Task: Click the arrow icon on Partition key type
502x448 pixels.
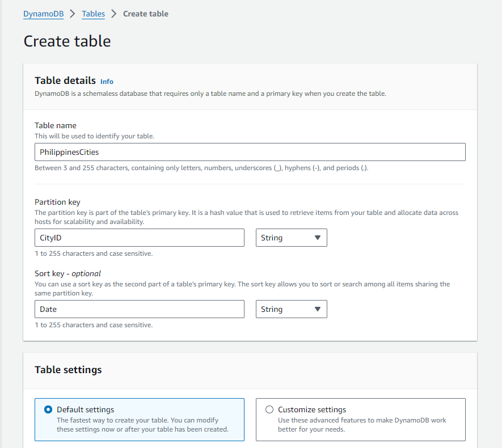Action: click(x=317, y=238)
